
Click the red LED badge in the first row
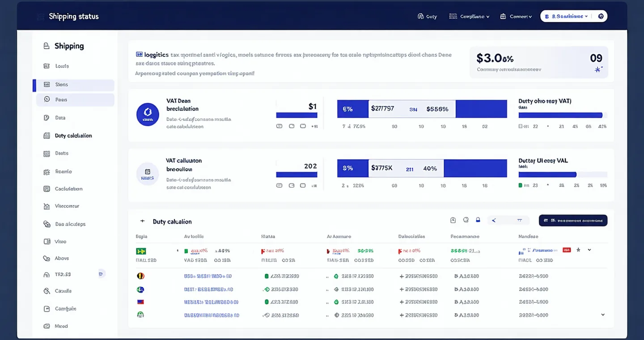tap(567, 250)
